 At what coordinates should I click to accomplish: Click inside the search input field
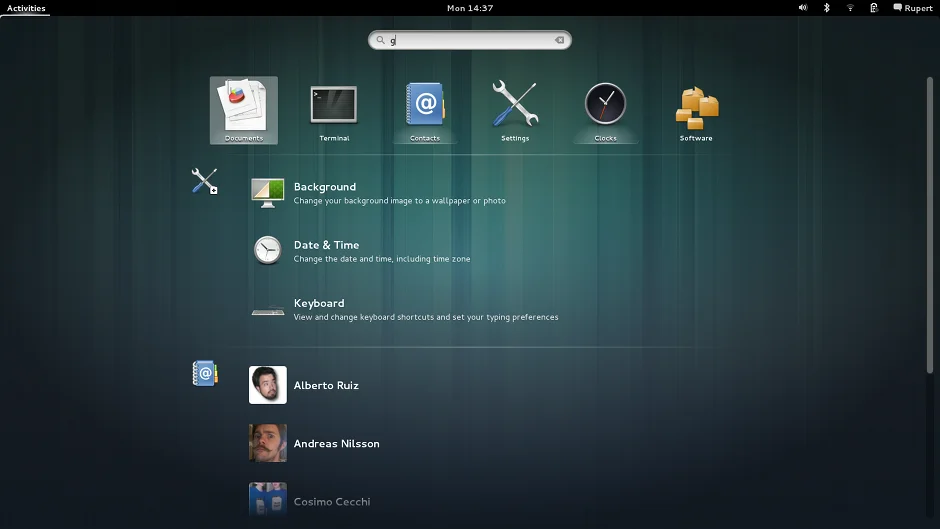pyautogui.click(x=470, y=40)
